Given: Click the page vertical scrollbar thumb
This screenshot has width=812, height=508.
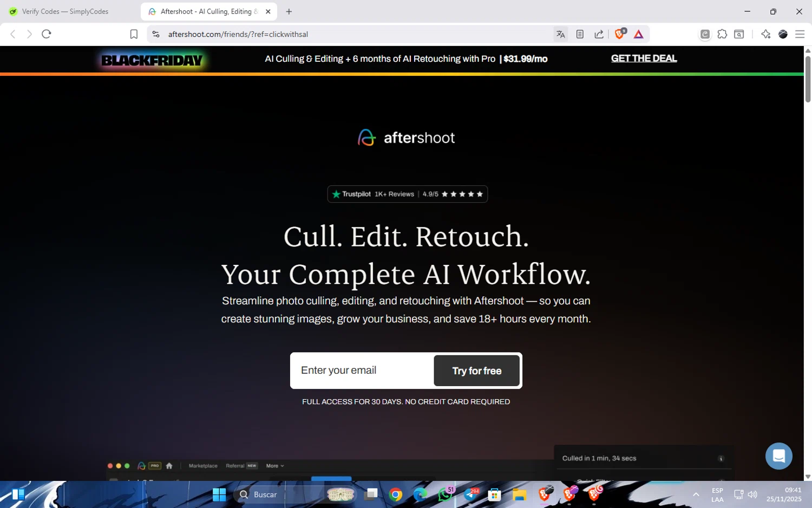Looking at the screenshot, I should 808,79.
